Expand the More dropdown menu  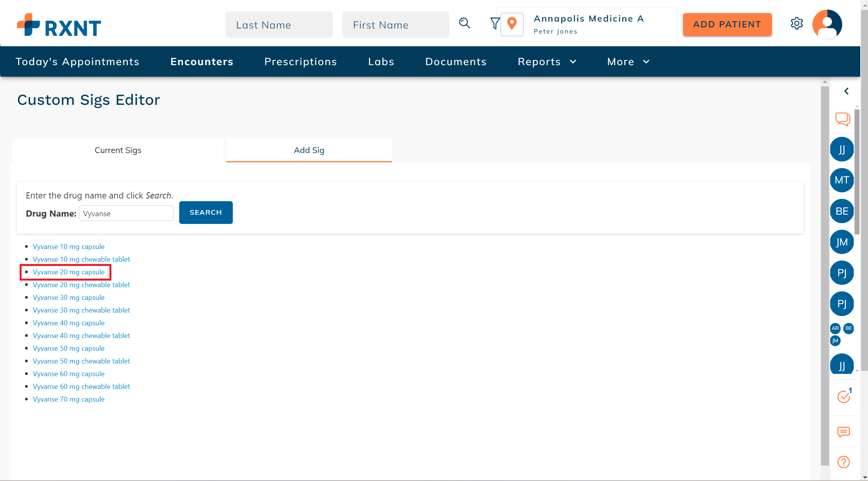pyautogui.click(x=628, y=62)
